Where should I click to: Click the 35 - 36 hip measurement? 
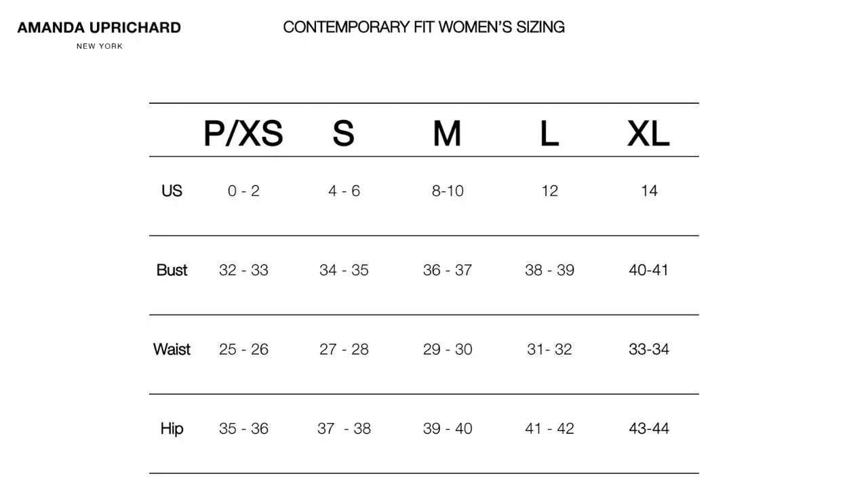point(243,428)
